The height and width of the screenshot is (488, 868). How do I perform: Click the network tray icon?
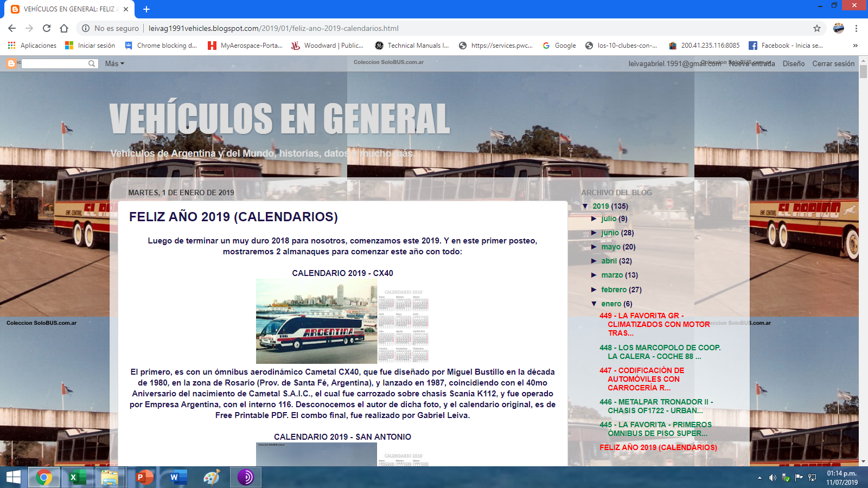tap(812, 478)
